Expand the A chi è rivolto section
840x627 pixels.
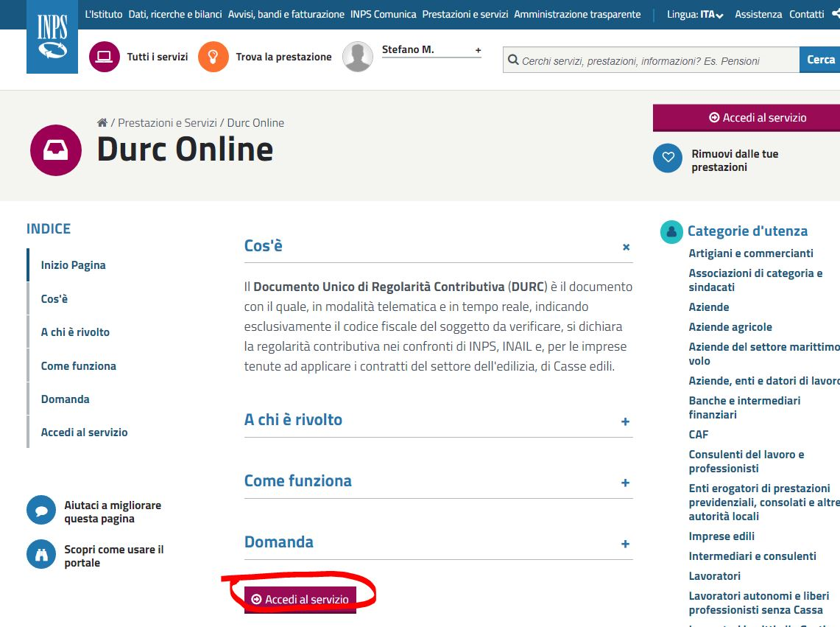pos(625,421)
